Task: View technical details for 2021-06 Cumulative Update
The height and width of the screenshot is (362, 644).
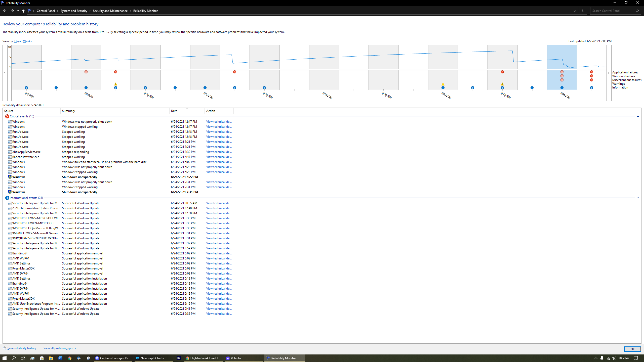Action: coord(219,208)
